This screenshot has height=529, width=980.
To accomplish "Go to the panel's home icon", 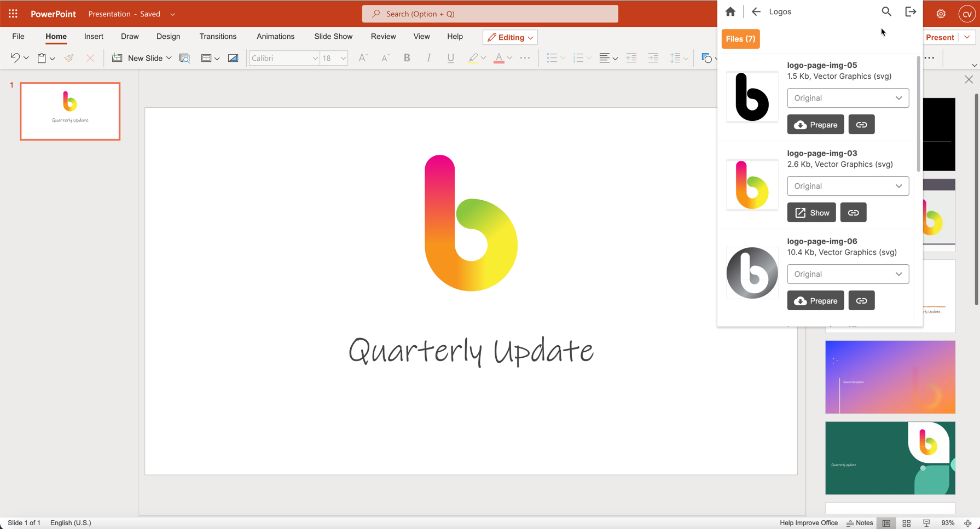I will [x=730, y=11].
